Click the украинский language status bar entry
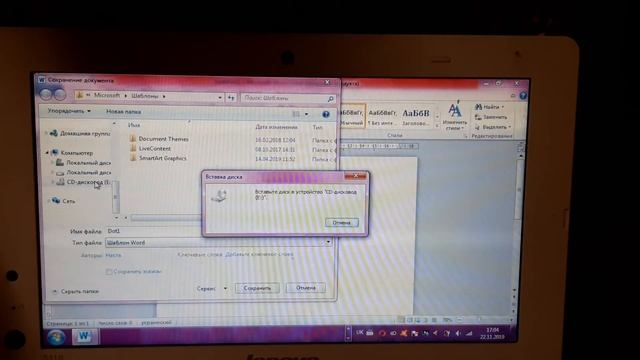Image resolution: width=640 pixels, height=360 pixels. [x=157, y=322]
